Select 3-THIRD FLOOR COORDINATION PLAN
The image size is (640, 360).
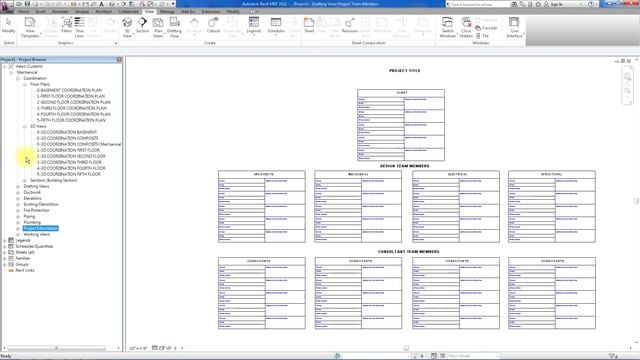[x=71, y=108]
